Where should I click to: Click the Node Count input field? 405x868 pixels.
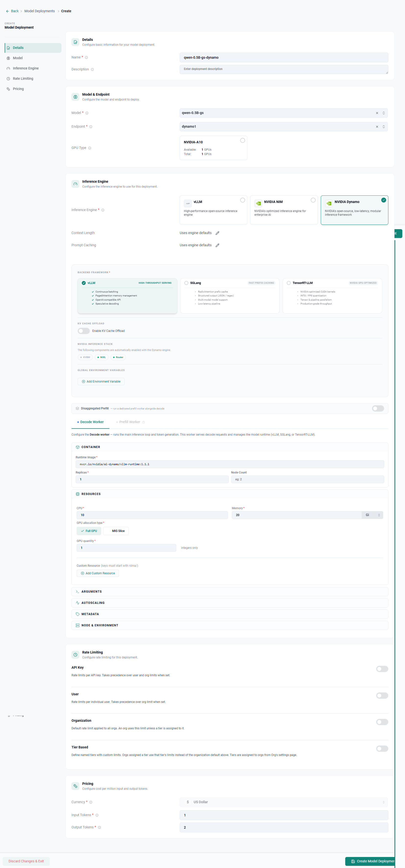(x=308, y=479)
